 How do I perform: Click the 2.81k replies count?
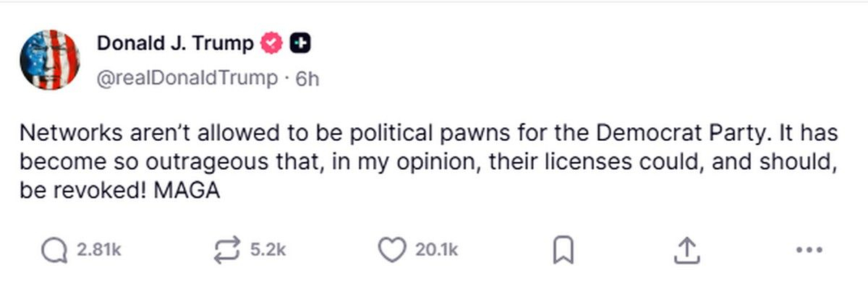[98, 250]
